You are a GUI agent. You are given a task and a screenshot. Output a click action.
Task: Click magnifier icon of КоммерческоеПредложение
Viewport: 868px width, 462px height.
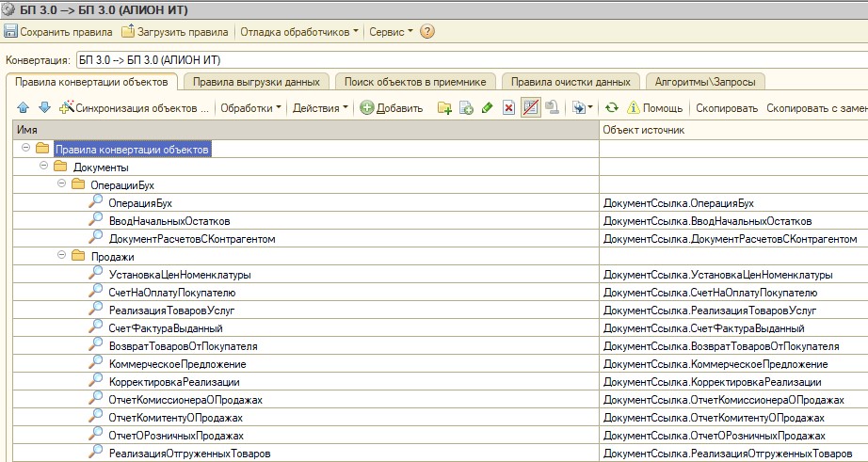(96, 362)
